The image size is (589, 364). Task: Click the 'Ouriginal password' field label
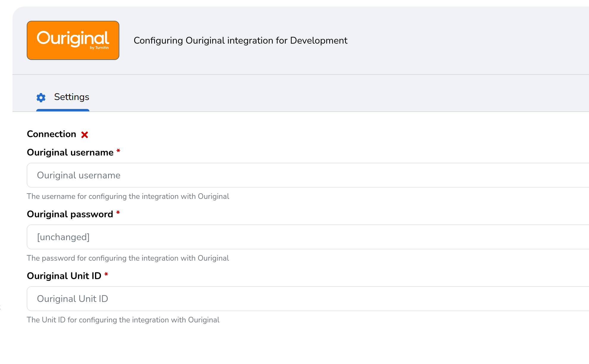(70, 214)
